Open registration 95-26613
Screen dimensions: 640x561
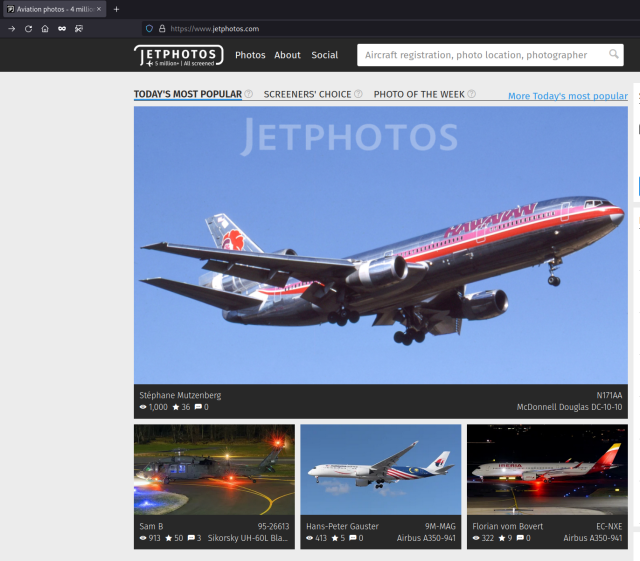pyautogui.click(x=273, y=526)
